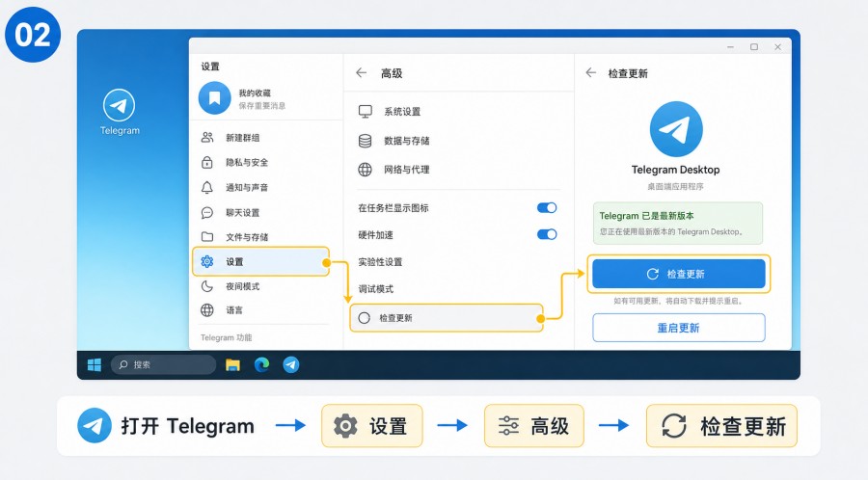The width and height of the screenshot is (868, 480).
Task: Select the 检查更新 radio circle in 高级 list
Action: (365, 318)
